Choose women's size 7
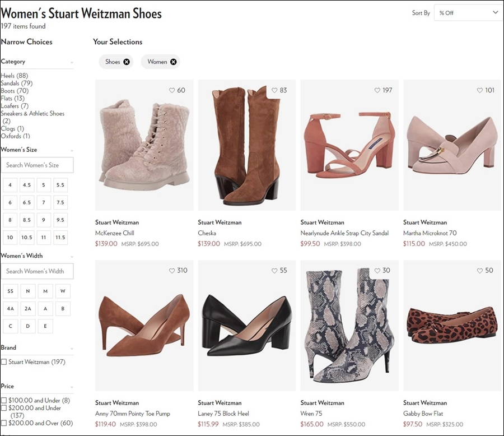504x436 pixels. click(44, 202)
